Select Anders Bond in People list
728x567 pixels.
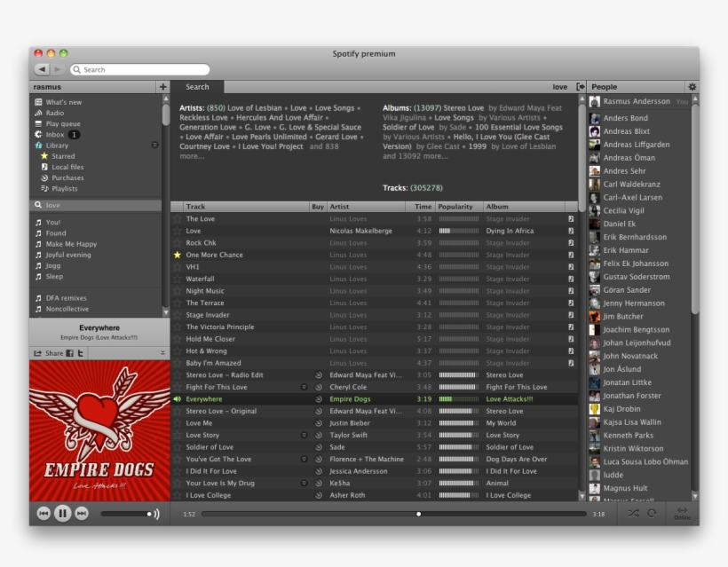(625, 118)
